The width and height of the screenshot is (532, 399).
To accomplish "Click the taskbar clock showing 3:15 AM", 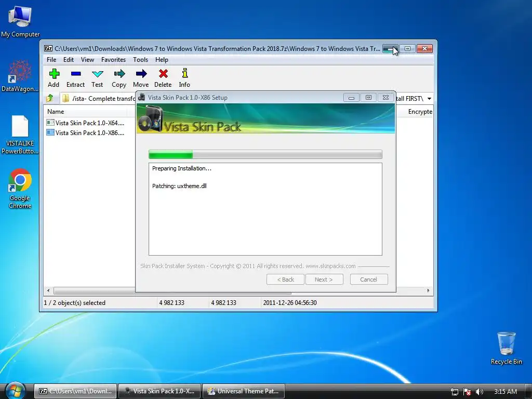I will (506, 392).
